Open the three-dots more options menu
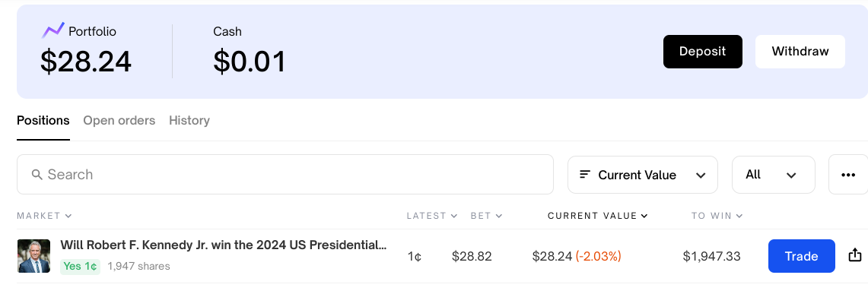 pyautogui.click(x=848, y=175)
